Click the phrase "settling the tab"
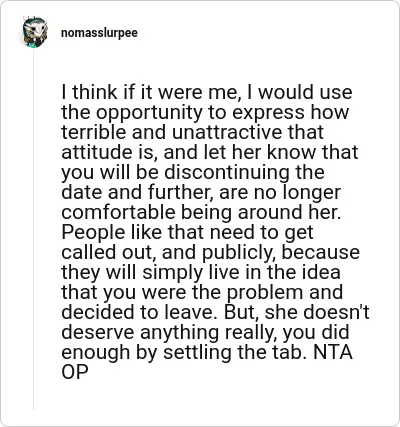The width and height of the screenshot is (400, 427). click(233, 352)
